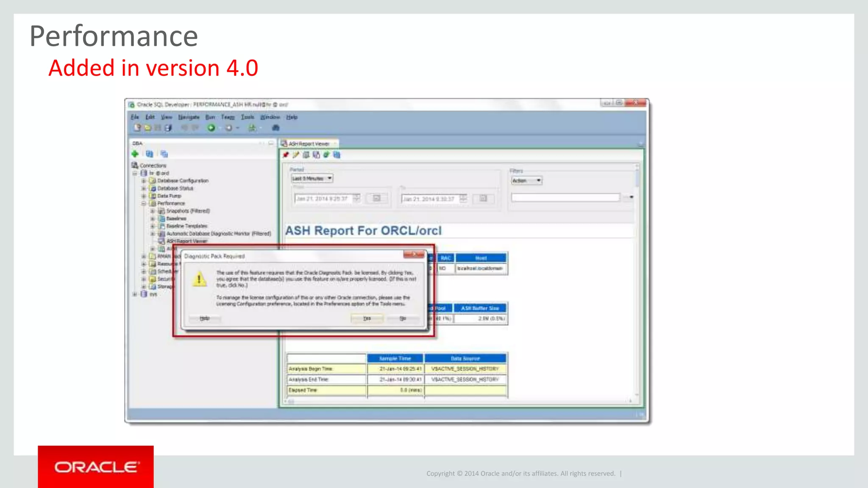Expand the Data Pump node
Image resolution: width=868 pixels, height=488 pixels.
pos(144,196)
